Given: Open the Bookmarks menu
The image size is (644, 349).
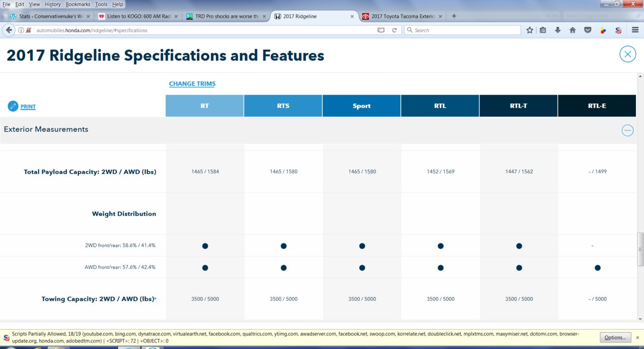Looking at the screenshot, I should (77, 4).
